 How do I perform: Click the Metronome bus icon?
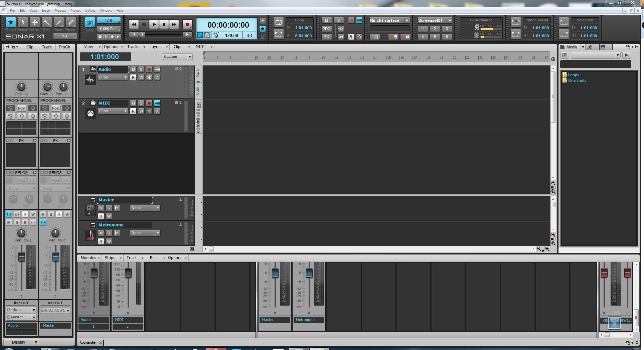tap(90, 235)
